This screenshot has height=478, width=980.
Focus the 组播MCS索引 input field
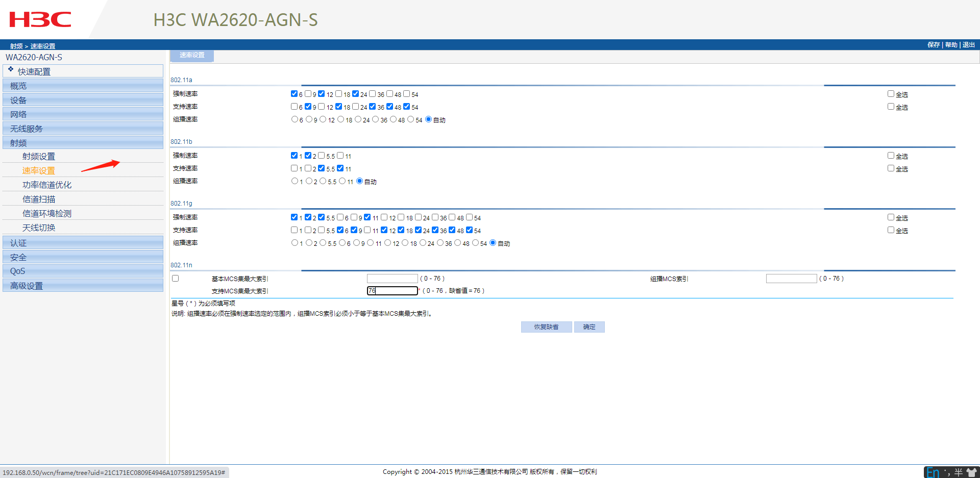791,279
